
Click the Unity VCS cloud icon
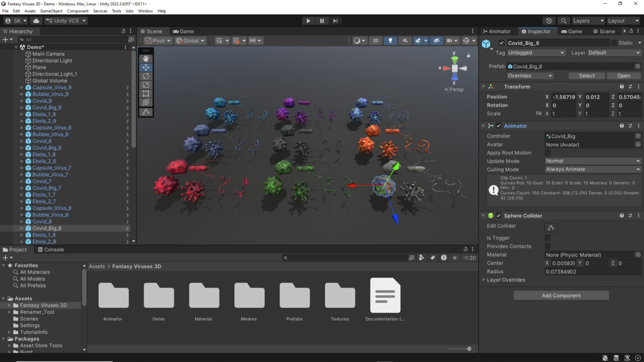(35, 20)
